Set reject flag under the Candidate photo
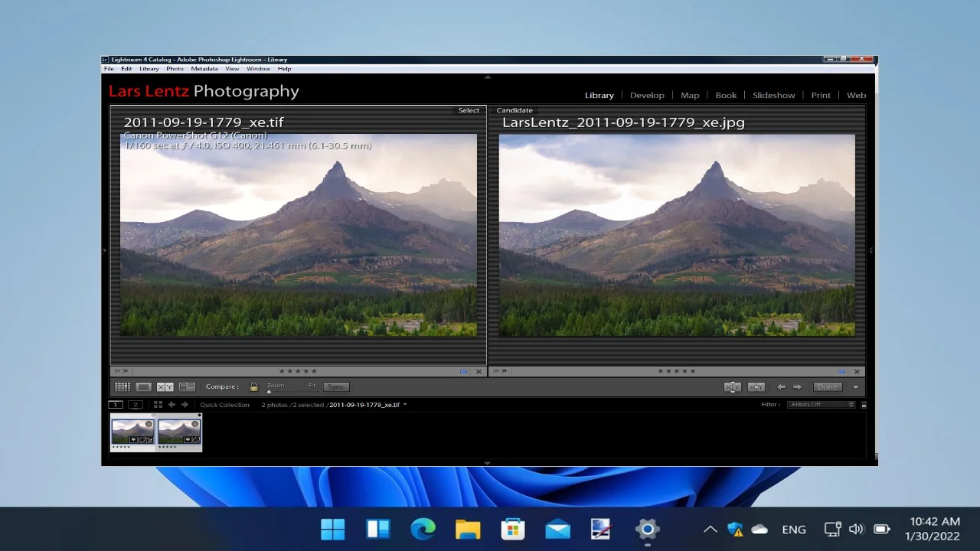Screen dimensions: 980x551 pyautogui.click(x=504, y=371)
